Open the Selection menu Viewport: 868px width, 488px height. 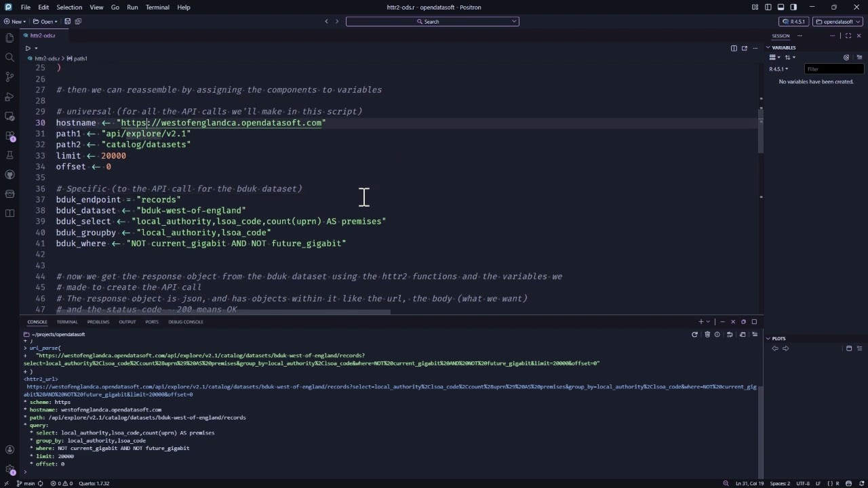(69, 7)
